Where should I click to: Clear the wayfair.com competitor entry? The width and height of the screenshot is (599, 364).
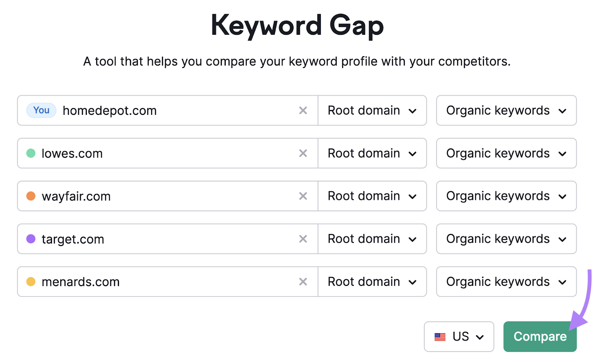[x=303, y=196]
